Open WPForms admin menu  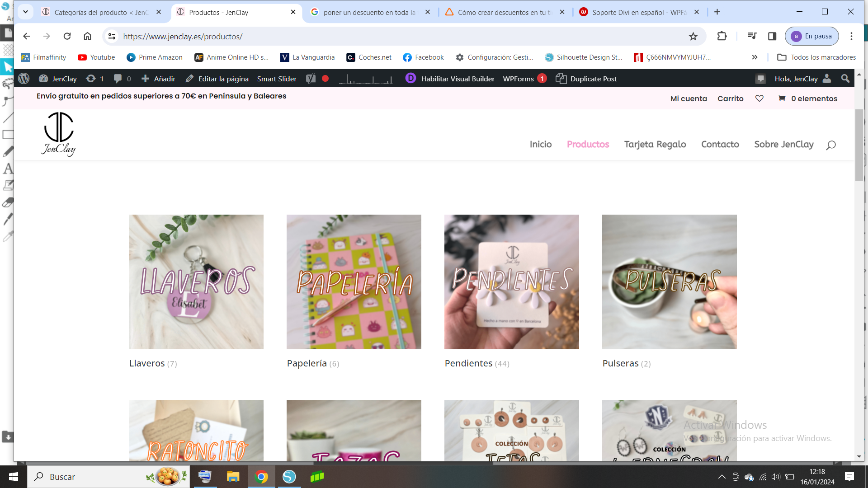525,79
